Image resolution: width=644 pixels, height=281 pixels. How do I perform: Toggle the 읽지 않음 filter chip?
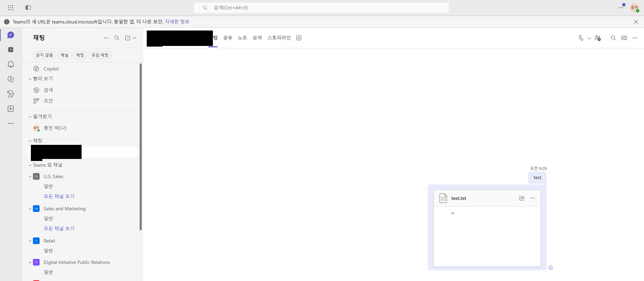tap(45, 55)
